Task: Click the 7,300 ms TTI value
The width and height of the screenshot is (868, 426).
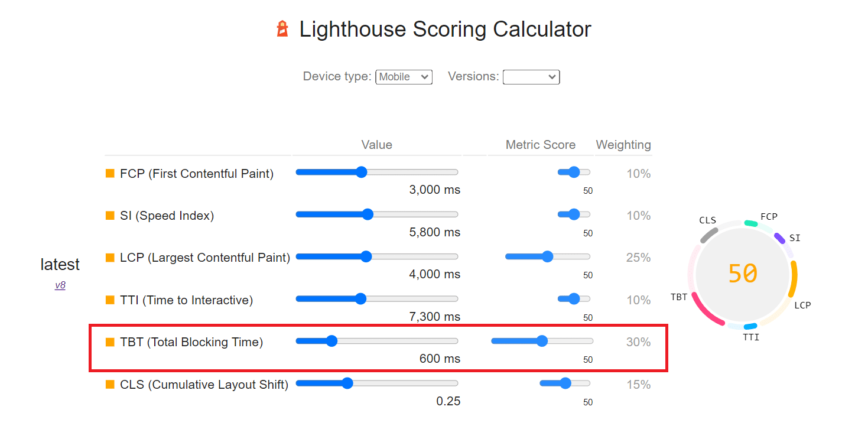Action: pyautogui.click(x=434, y=317)
